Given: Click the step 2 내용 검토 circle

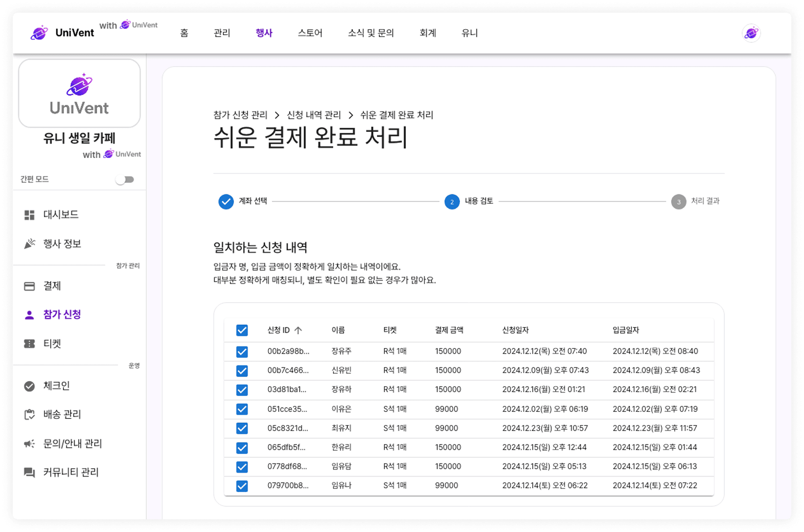Looking at the screenshot, I should click(452, 202).
